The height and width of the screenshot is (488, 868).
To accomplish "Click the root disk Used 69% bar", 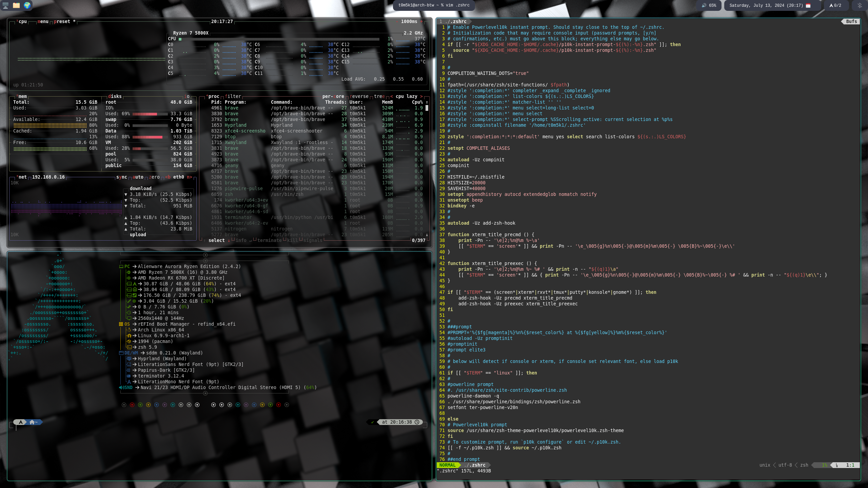I will (150, 114).
